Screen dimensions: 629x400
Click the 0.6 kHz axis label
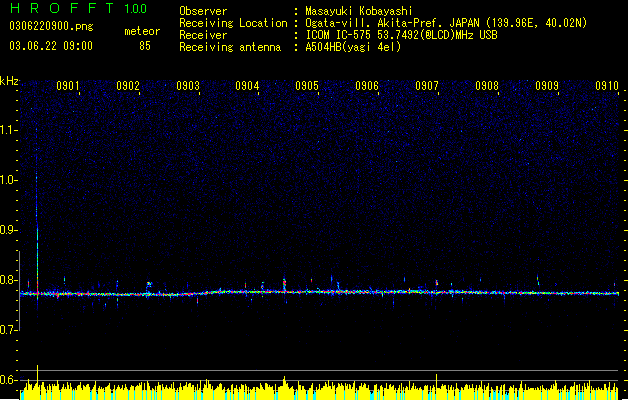(x=8, y=380)
